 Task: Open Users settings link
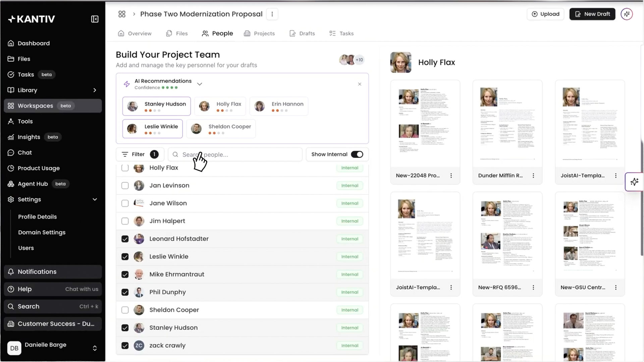pos(26,248)
